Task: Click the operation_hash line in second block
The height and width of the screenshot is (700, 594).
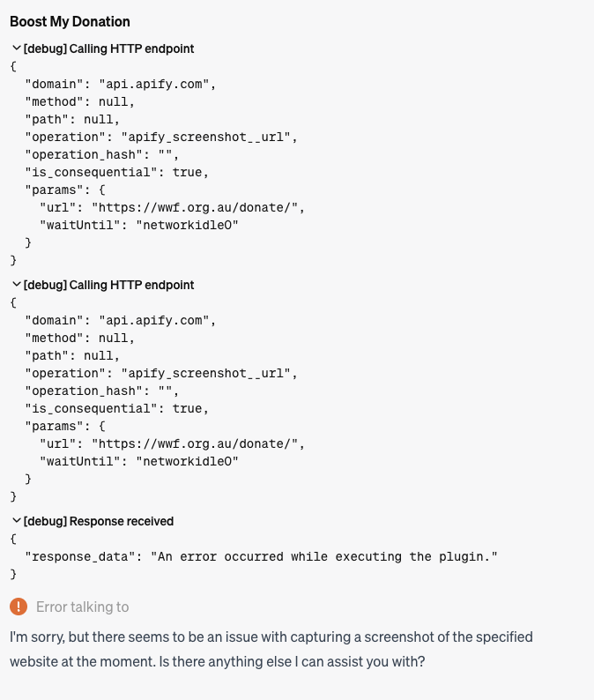Action: click(102, 391)
